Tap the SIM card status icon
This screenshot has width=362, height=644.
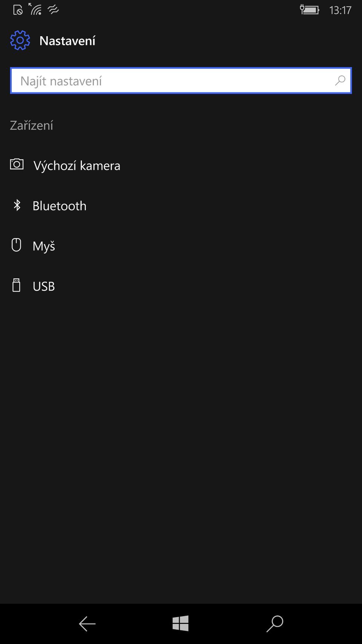18,10
